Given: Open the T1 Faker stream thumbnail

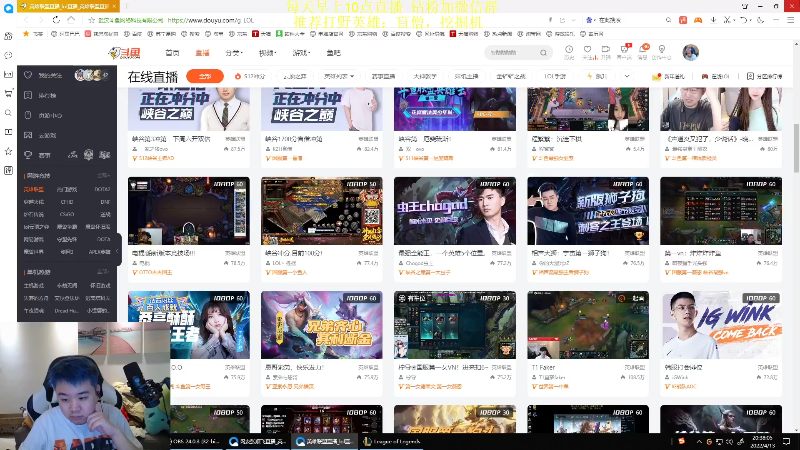Looking at the screenshot, I should pyautogui.click(x=588, y=326).
